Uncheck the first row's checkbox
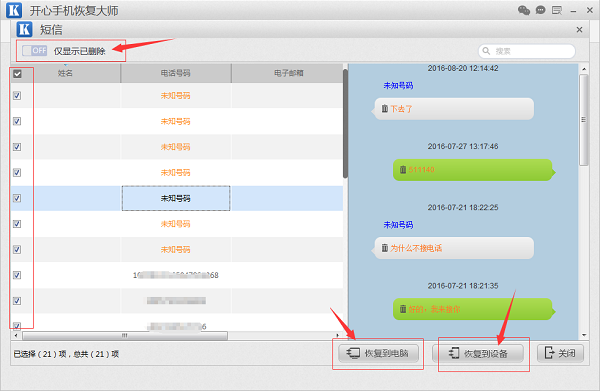600x391 pixels. point(17,96)
